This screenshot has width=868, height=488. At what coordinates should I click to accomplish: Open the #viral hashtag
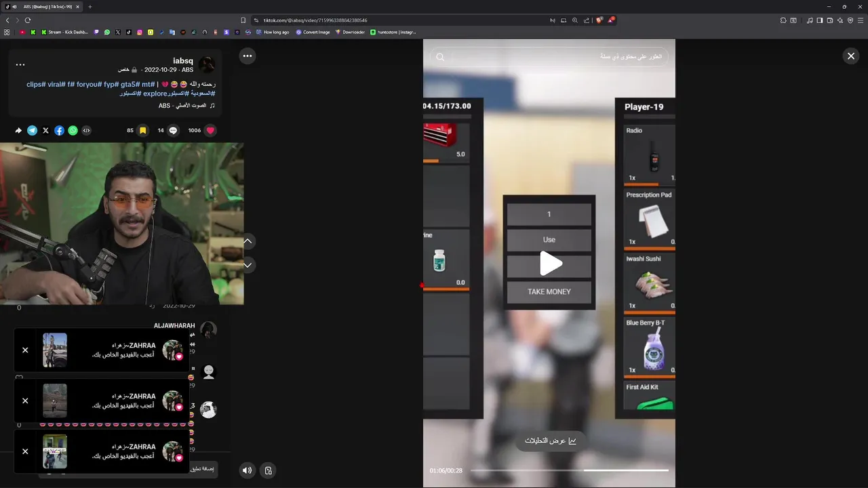[x=56, y=84]
